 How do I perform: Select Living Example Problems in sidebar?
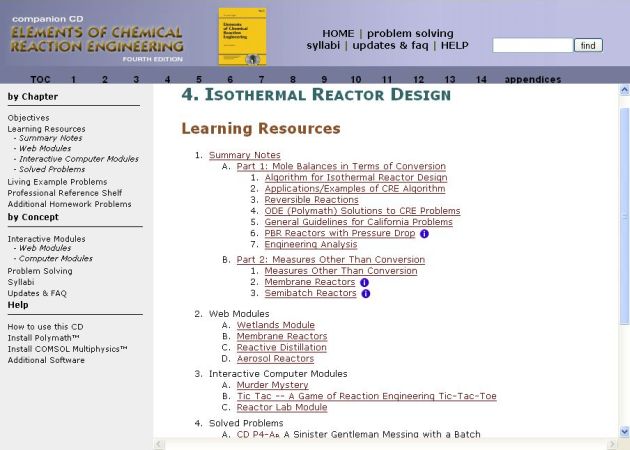click(57, 182)
